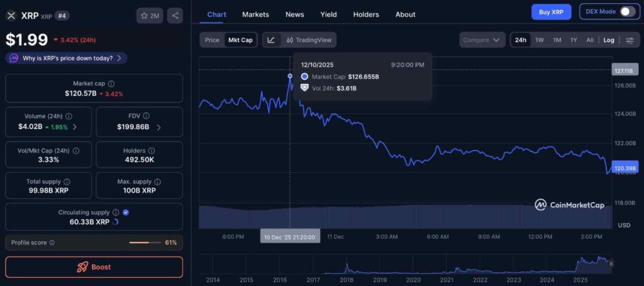Click the FDV info icon

pyautogui.click(x=147, y=116)
